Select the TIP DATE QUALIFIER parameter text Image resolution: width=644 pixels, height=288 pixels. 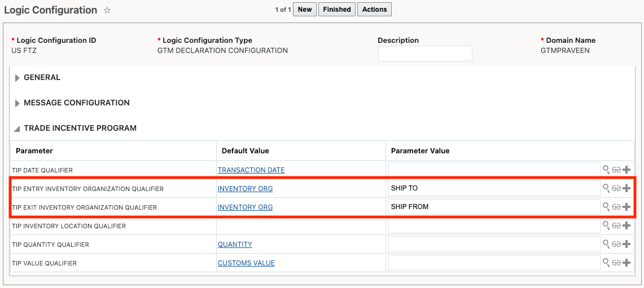click(43, 170)
